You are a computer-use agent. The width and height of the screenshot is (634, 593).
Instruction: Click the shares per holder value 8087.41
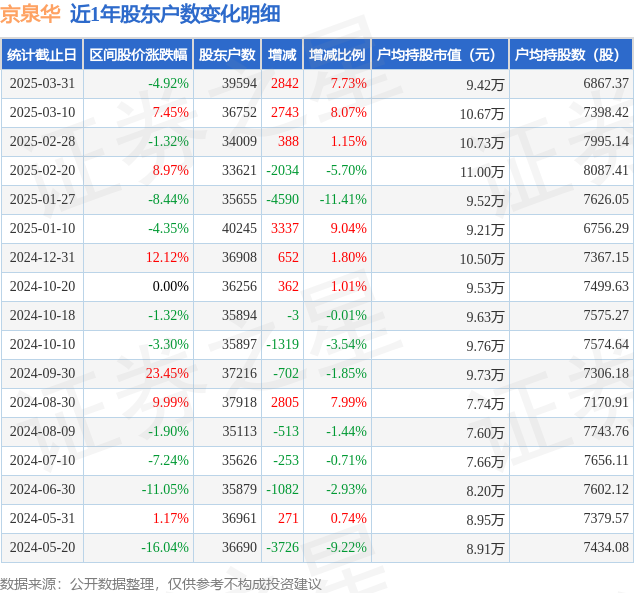(x=606, y=170)
